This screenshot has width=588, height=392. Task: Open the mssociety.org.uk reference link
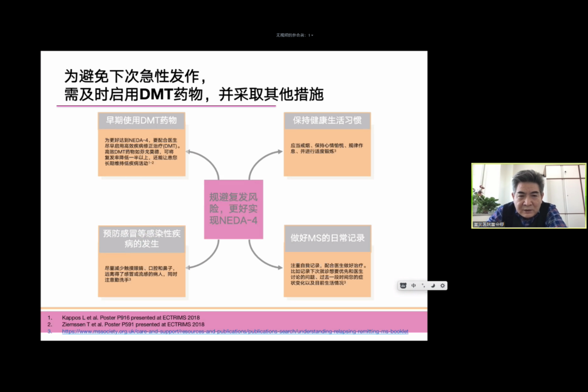tap(235, 331)
